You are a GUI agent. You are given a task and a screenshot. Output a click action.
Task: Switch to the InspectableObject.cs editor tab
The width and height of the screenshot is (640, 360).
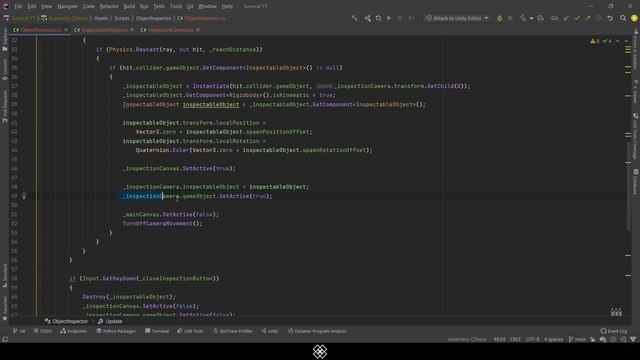104,30
